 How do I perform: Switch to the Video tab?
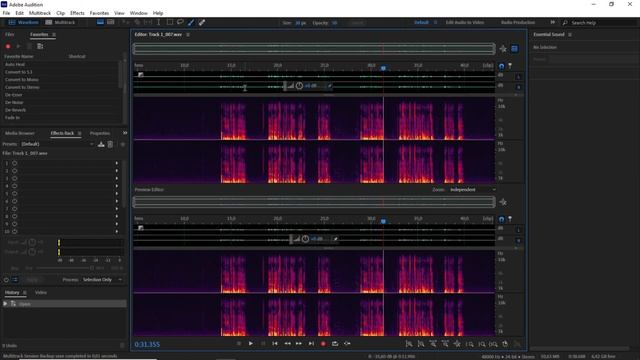point(40,293)
